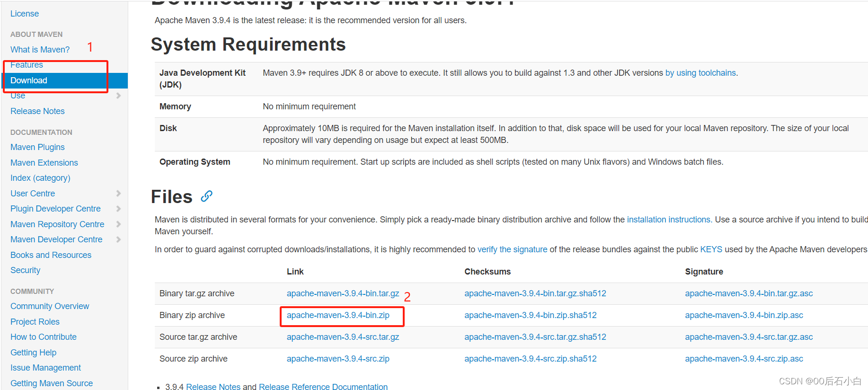Open What is Maven? page
Image resolution: width=868 pixels, height=390 pixels.
(x=40, y=49)
